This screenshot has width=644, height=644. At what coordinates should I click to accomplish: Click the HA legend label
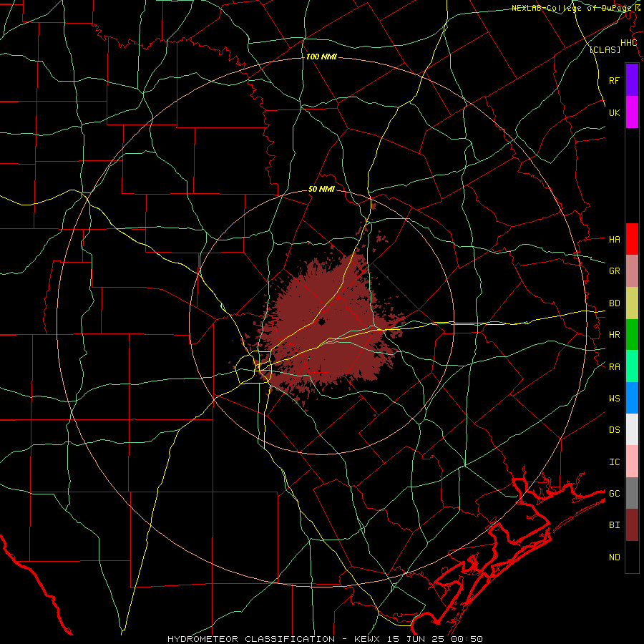click(x=614, y=240)
